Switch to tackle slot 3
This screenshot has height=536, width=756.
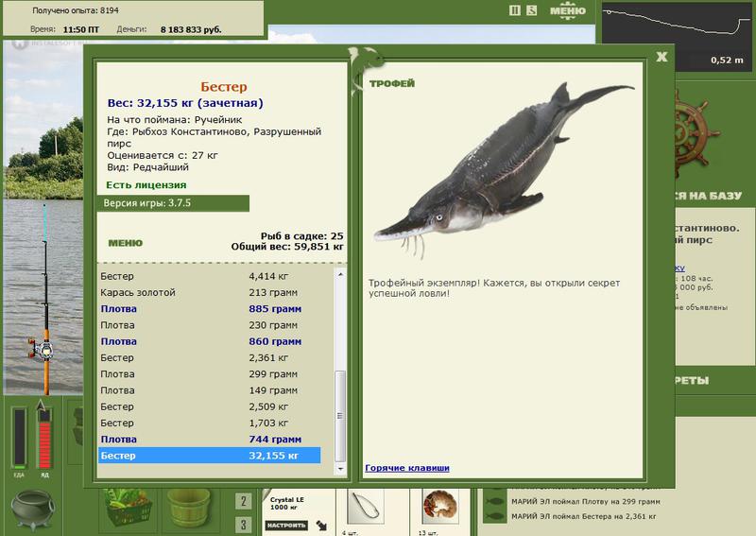[x=244, y=525]
